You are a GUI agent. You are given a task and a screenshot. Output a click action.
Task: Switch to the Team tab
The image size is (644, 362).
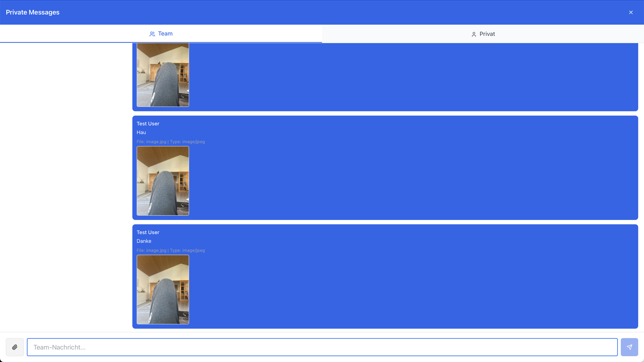(x=165, y=34)
